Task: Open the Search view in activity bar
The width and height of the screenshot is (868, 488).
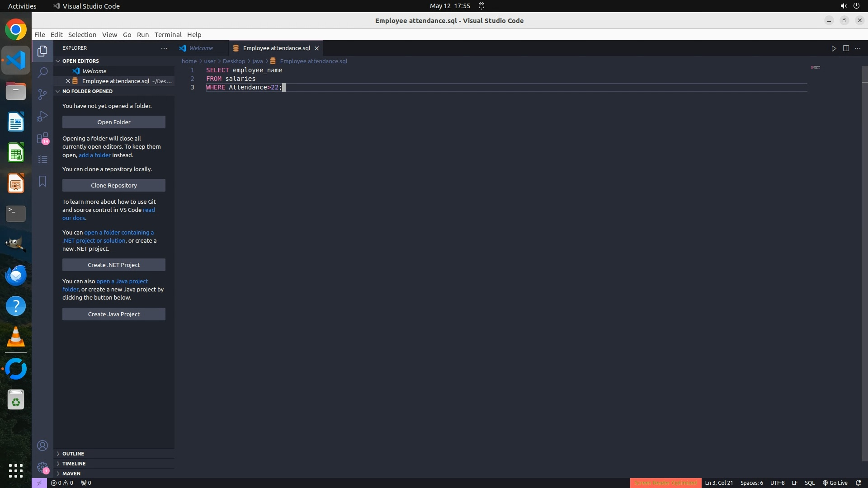Action: point(42,72)
